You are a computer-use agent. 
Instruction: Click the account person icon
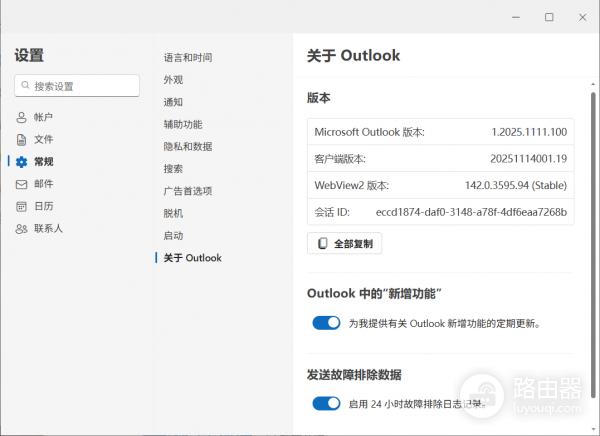21,117
